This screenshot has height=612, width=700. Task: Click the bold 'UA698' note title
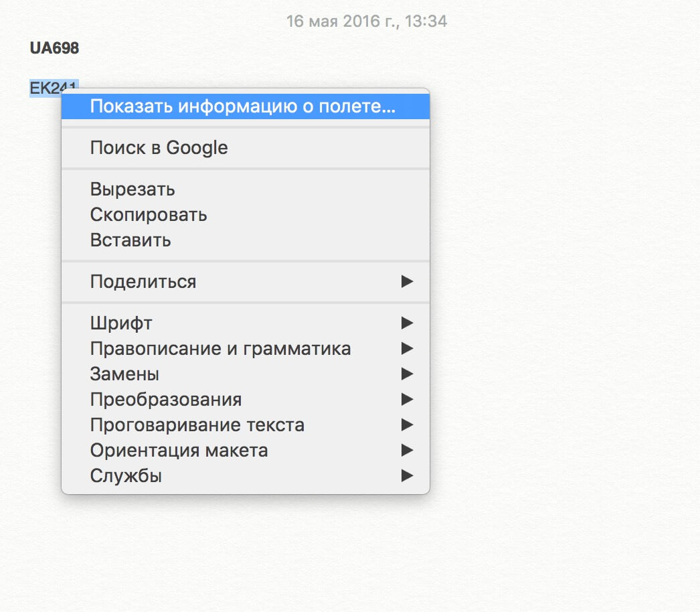pos(54,48)
